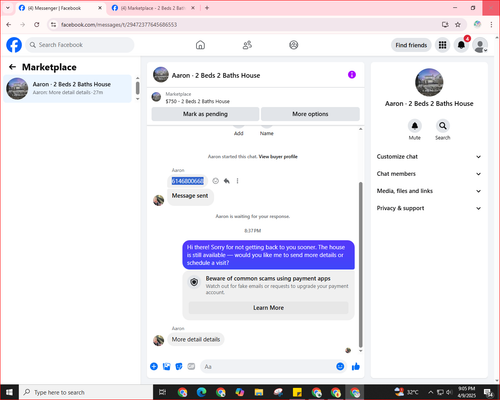500x400 pixels.
Task: Close the Messenger | Facebook tab
Action: tap(100, 8)
